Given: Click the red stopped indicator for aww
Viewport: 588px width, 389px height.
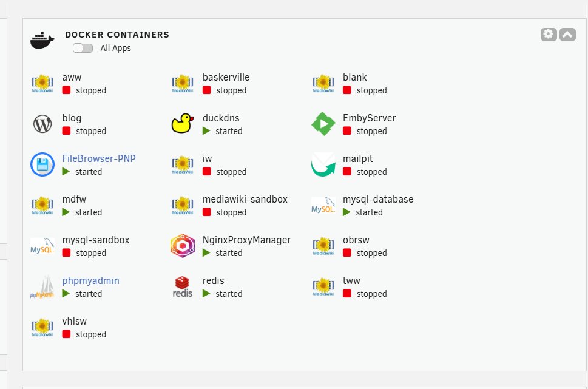Looking at the screenshot, I should tap(66, 90).
